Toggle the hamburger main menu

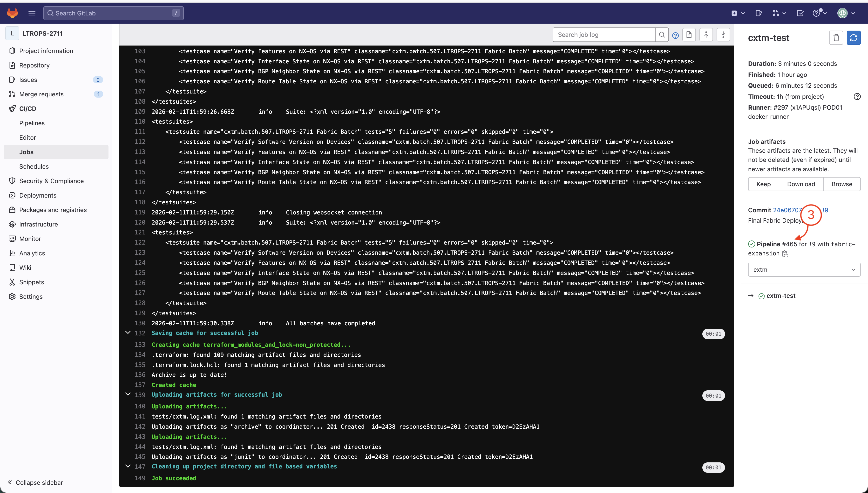(32, 13)
